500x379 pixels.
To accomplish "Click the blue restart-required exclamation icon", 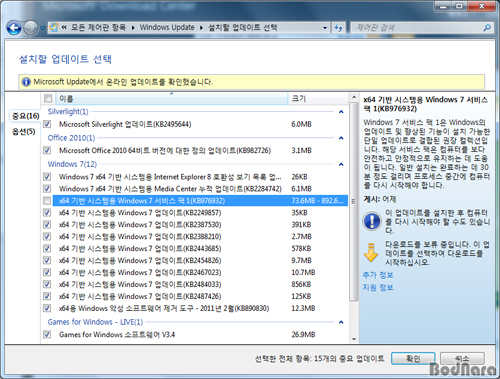I will [x=372, y=221].
